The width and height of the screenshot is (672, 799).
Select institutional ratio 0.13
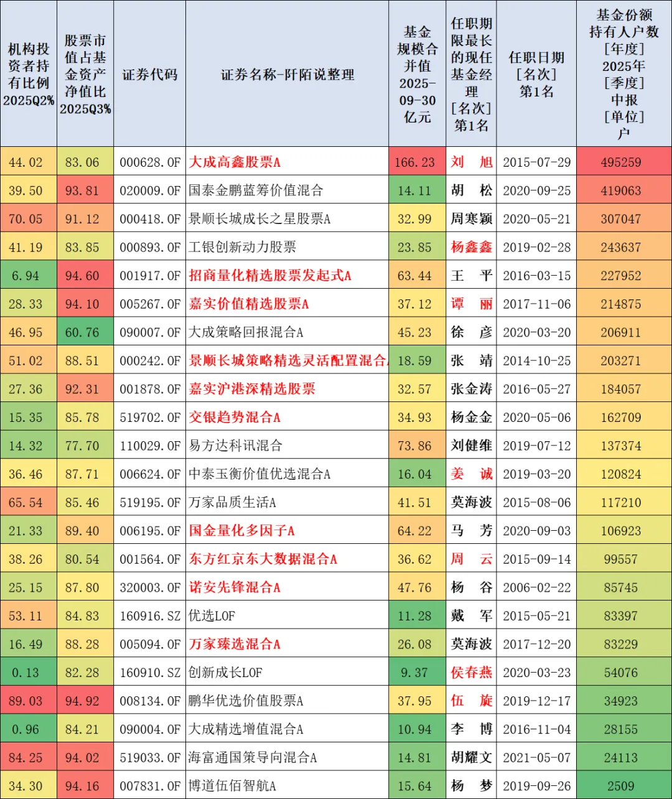[x=26, y=673]
